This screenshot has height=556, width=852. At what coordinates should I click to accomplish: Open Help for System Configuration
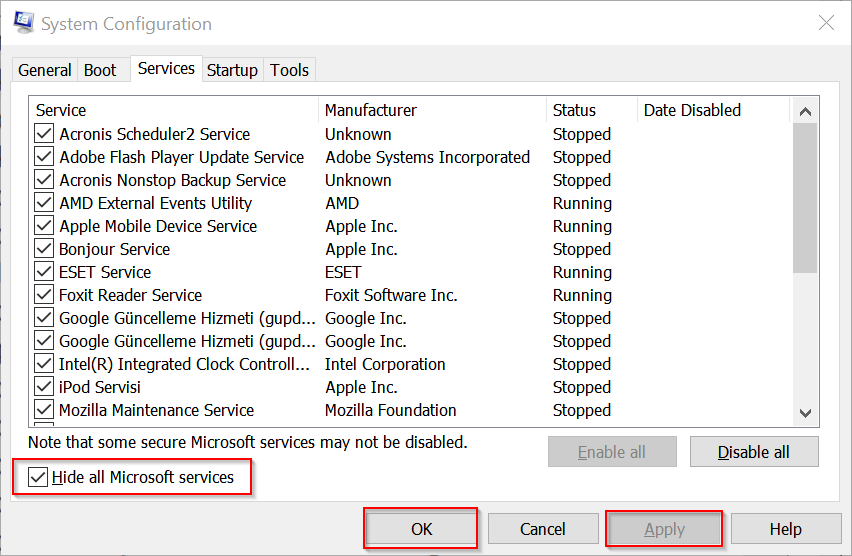(785, 529)
